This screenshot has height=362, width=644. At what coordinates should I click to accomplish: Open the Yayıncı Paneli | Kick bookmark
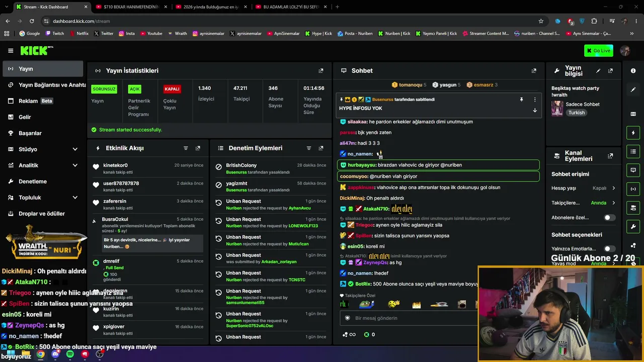coord(436,34)
